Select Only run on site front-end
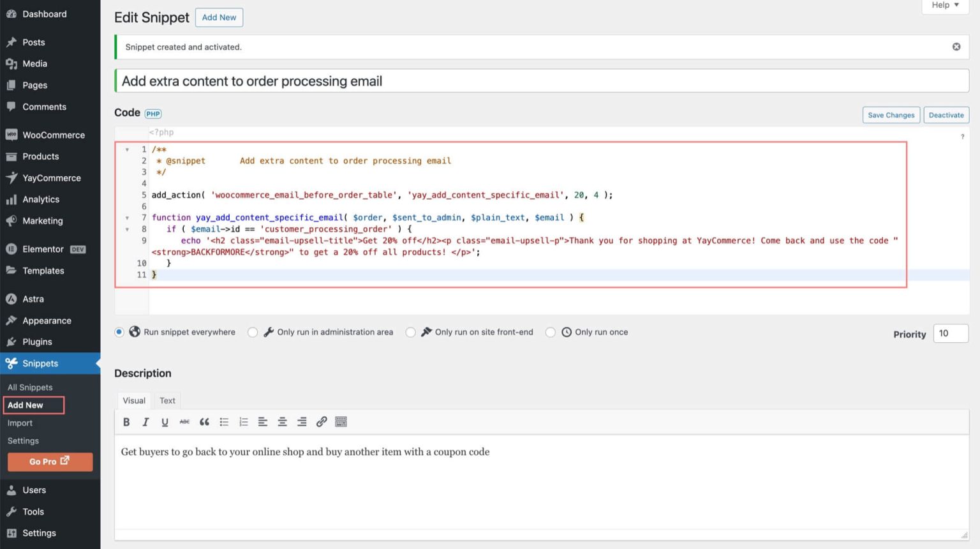Screen dimensions: 980x549 [411, 332]
